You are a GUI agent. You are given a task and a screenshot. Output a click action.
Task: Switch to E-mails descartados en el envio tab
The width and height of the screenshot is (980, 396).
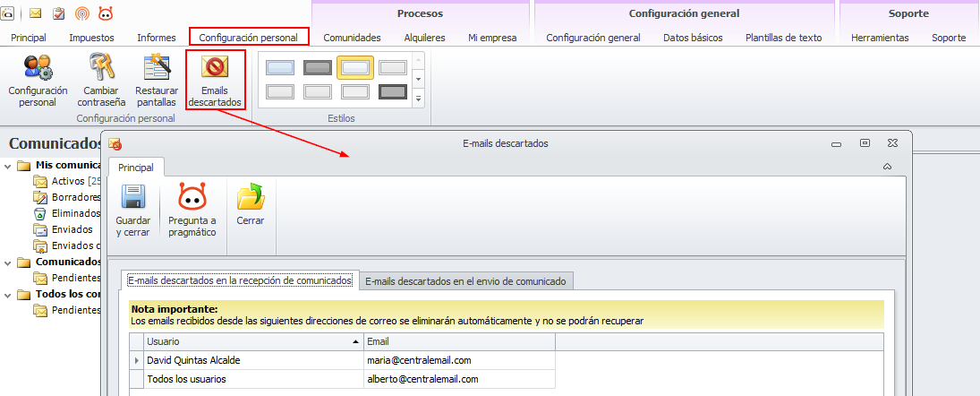[465, 281]
